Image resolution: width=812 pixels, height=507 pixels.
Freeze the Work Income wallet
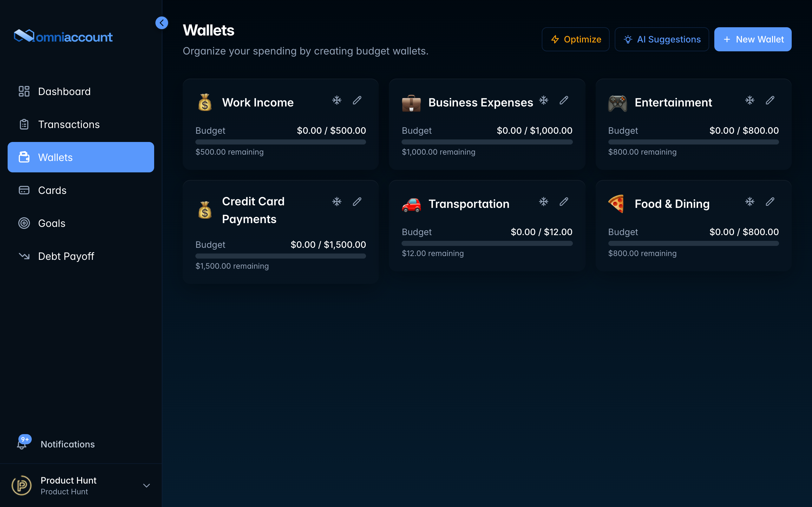337,100
